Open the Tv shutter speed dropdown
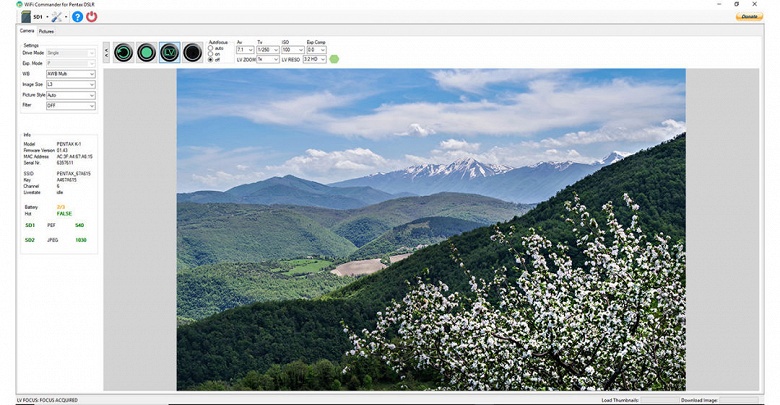 [x=268, y=50]
